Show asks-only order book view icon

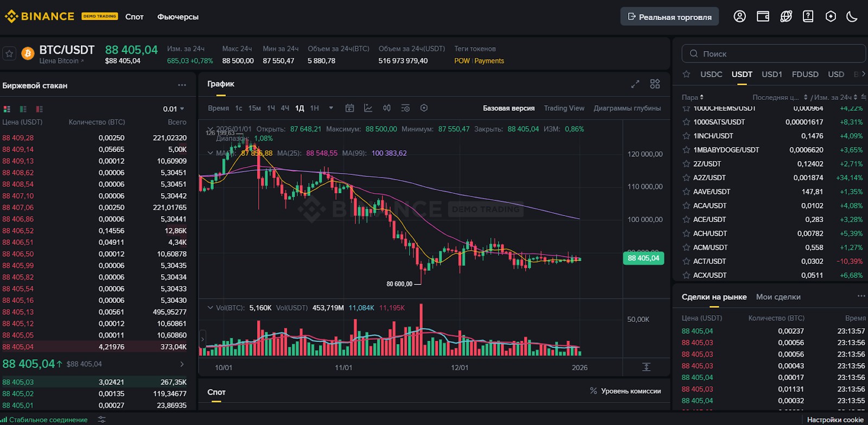click(39, 109)
